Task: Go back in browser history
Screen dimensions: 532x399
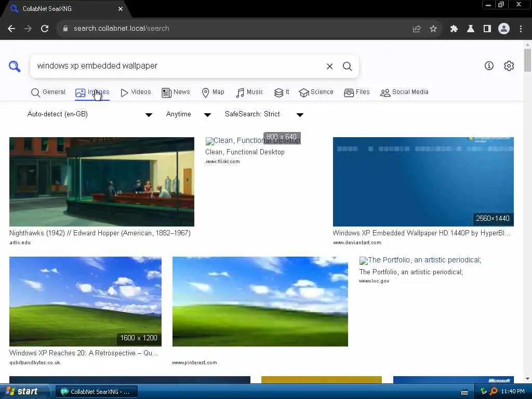Action: pos(11,29)
